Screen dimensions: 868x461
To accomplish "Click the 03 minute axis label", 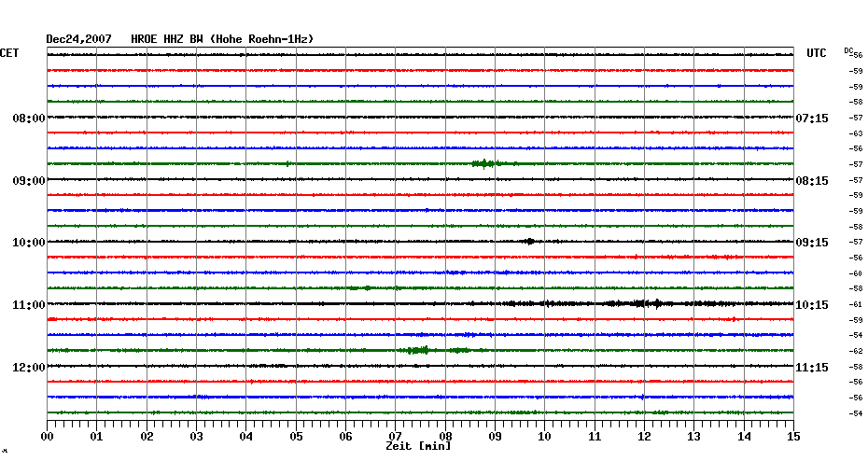I will point(197,437).
